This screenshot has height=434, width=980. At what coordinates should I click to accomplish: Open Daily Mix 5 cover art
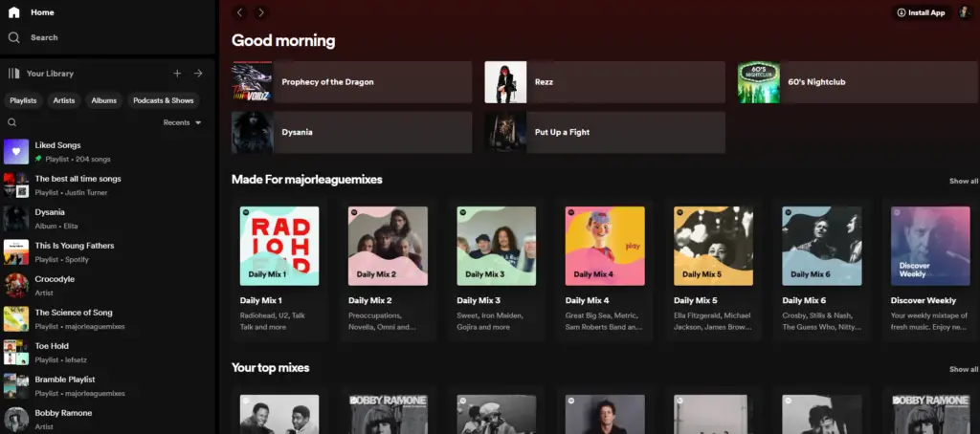click(713, 246)
